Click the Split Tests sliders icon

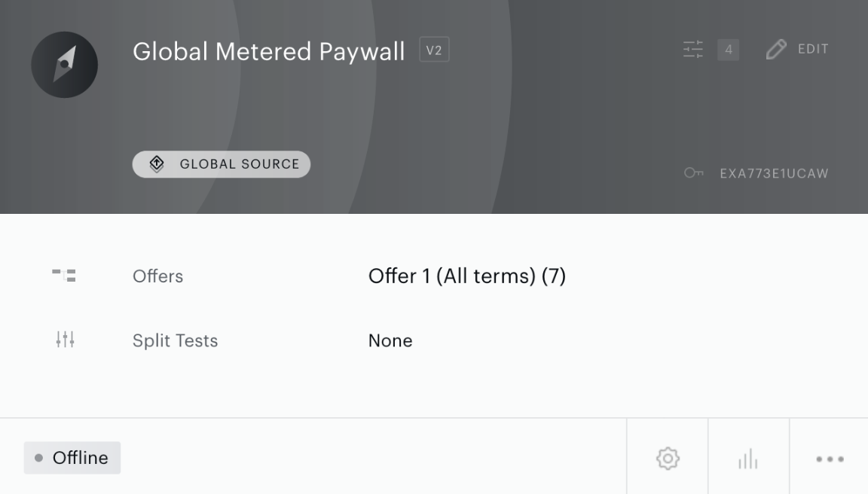65,339
